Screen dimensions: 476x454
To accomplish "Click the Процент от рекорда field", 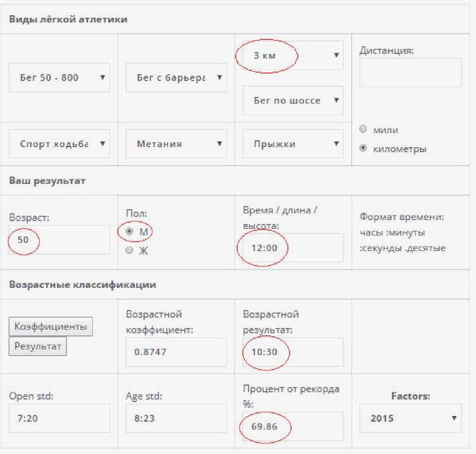I will [x=293, y=426].
